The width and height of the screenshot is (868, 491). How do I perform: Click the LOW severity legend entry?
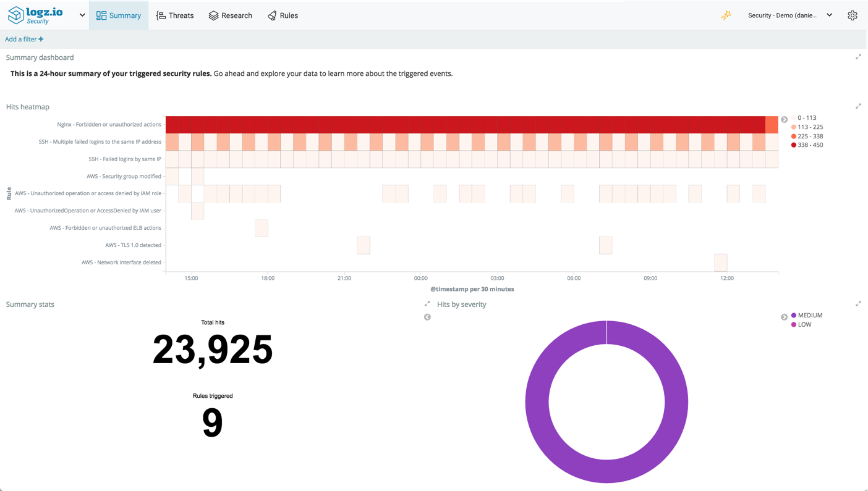(801, 324)
